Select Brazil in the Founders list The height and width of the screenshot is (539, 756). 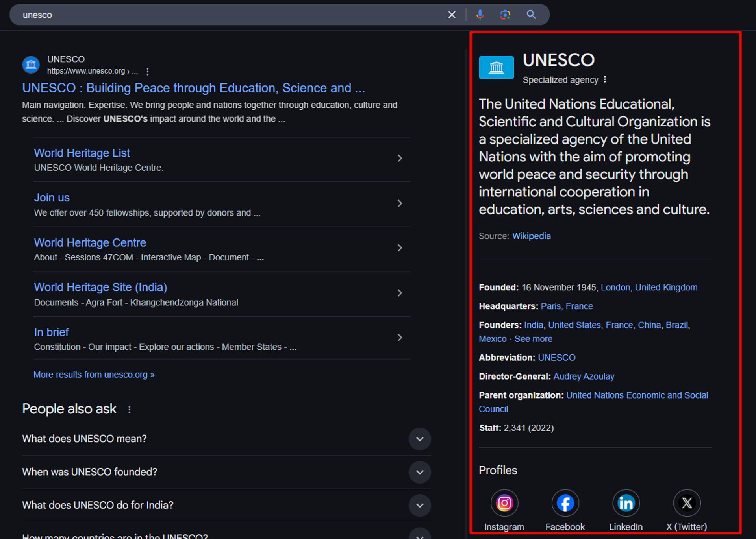677,325
